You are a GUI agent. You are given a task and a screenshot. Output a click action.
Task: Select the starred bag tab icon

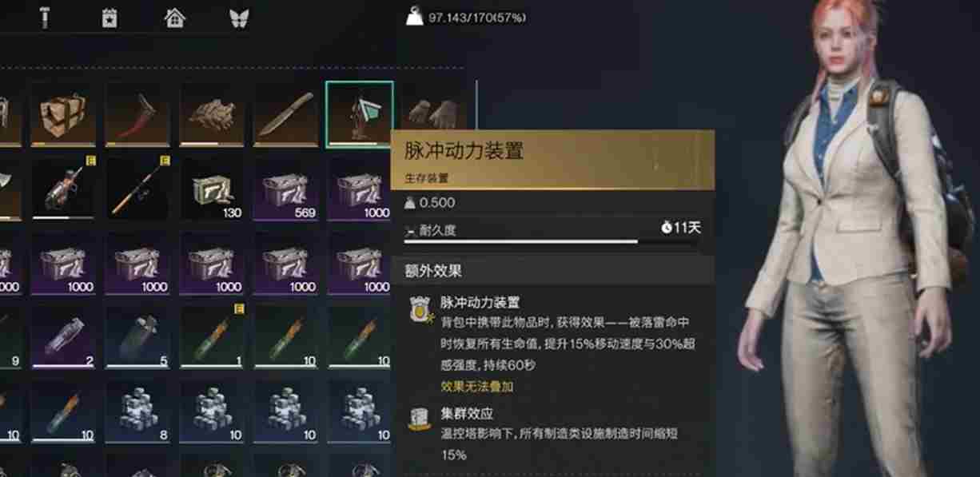110,18
